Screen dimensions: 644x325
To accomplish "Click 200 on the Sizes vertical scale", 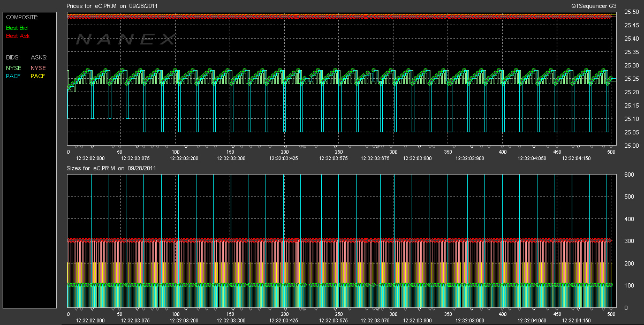I will (630, 264).
